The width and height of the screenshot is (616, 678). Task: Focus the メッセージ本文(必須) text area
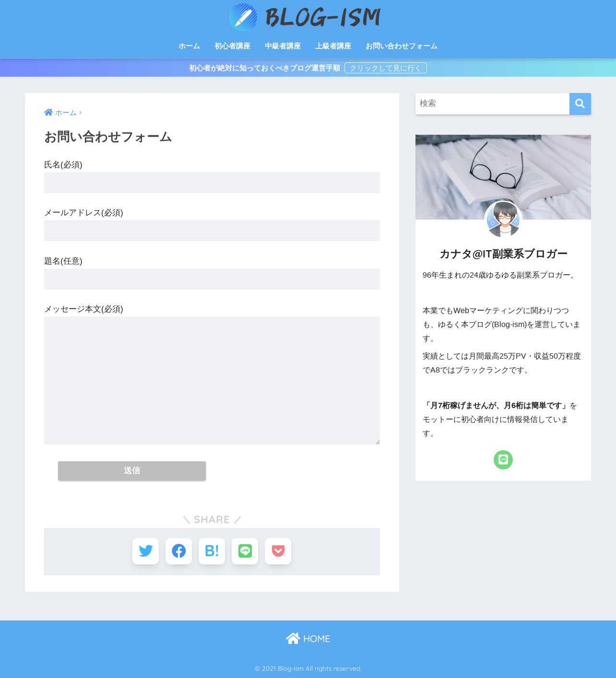[212, 380]
